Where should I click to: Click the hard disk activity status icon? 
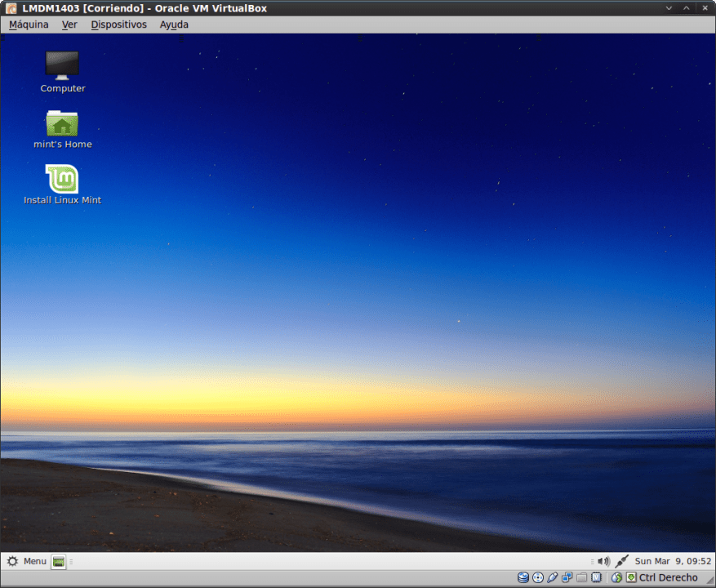point(523,578)
